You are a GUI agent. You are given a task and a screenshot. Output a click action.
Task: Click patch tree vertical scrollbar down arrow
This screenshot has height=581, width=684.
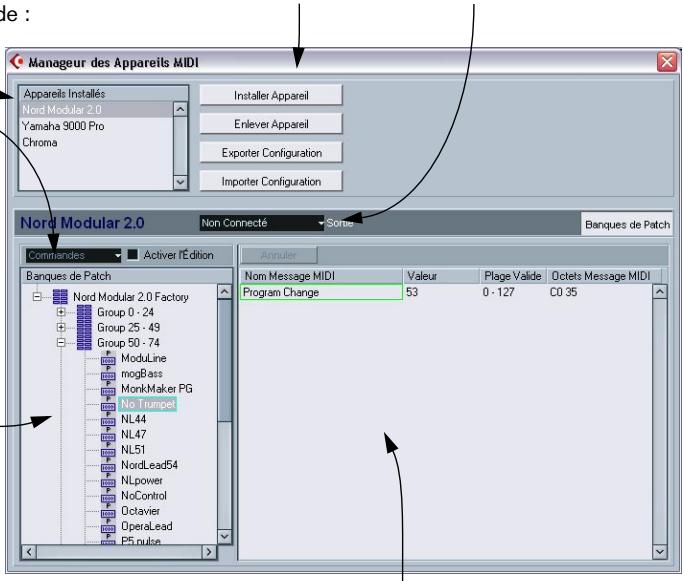[x=224, y=536]
